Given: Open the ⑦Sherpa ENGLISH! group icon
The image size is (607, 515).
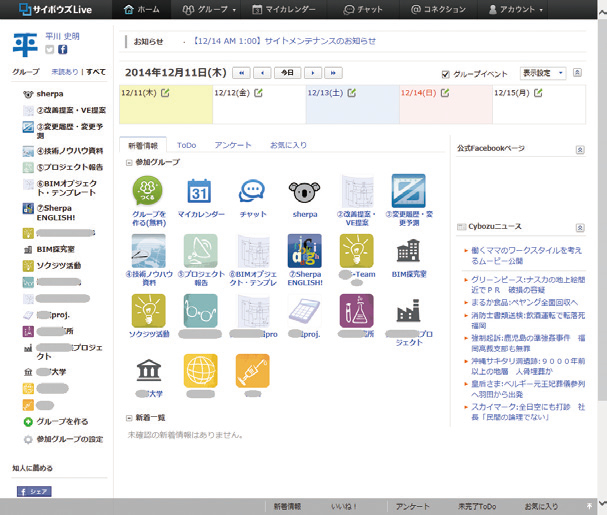Looking at the screenshot, I should click(x=304, y=251).
